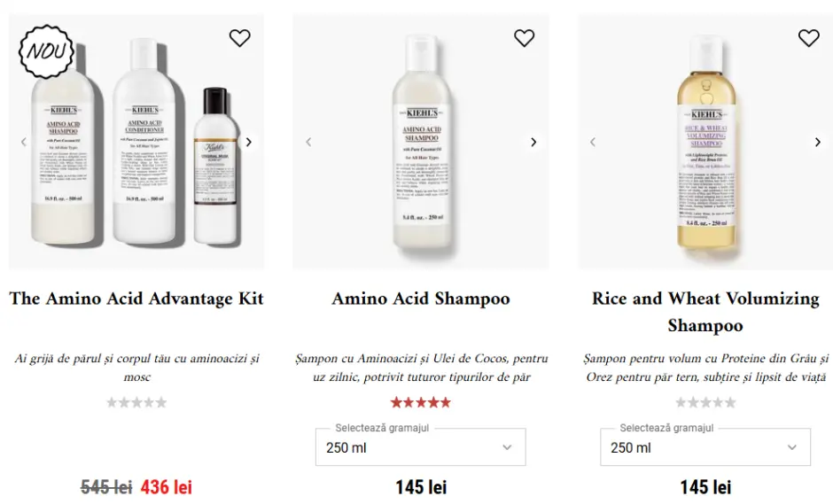
Task: Next image arrow for Rice and Wheat Shampoo
Action: point(818,142)
